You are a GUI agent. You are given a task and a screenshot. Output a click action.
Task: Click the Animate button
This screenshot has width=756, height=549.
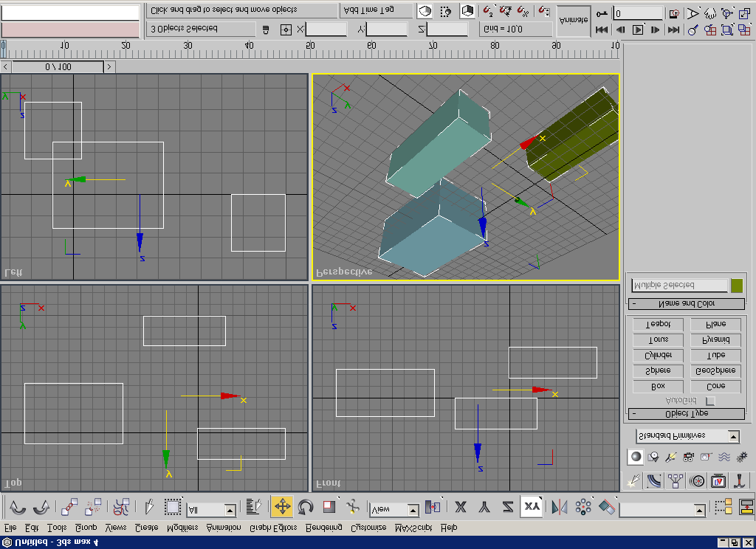[x=574, y=21]
